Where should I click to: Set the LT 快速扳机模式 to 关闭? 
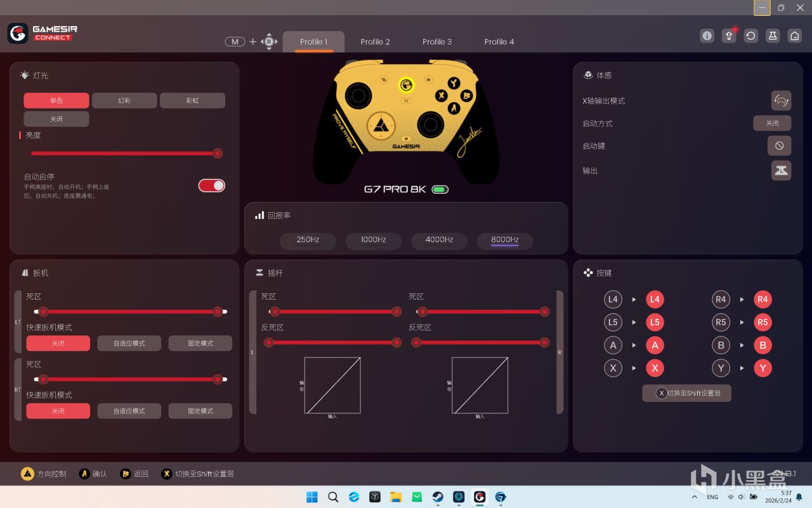click(58, 344)
